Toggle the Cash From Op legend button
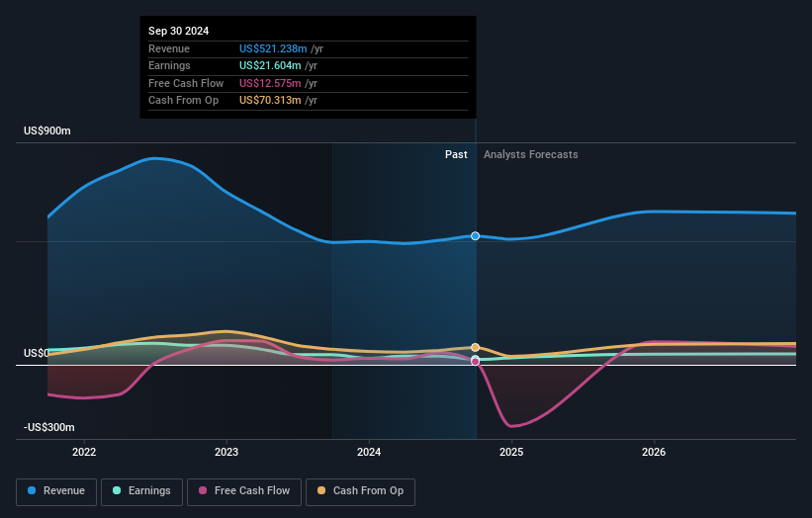Image resolution: width=812 pixels, height=518 pixels. (x=360, y=491)
